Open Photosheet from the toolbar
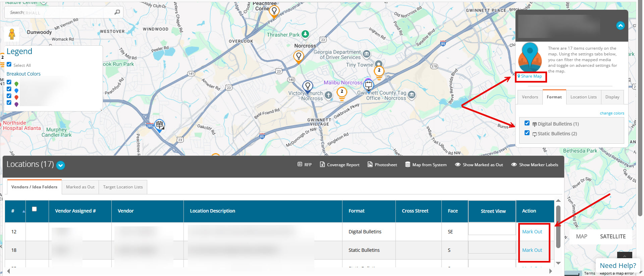 click(370, 165)
